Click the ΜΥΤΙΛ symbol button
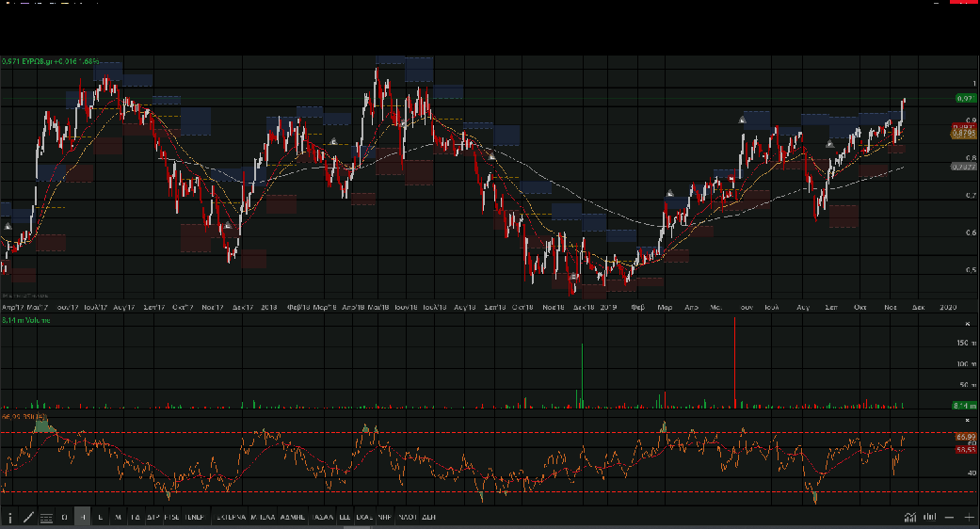Screen dimensions: 980x529 tap(263, 517)
